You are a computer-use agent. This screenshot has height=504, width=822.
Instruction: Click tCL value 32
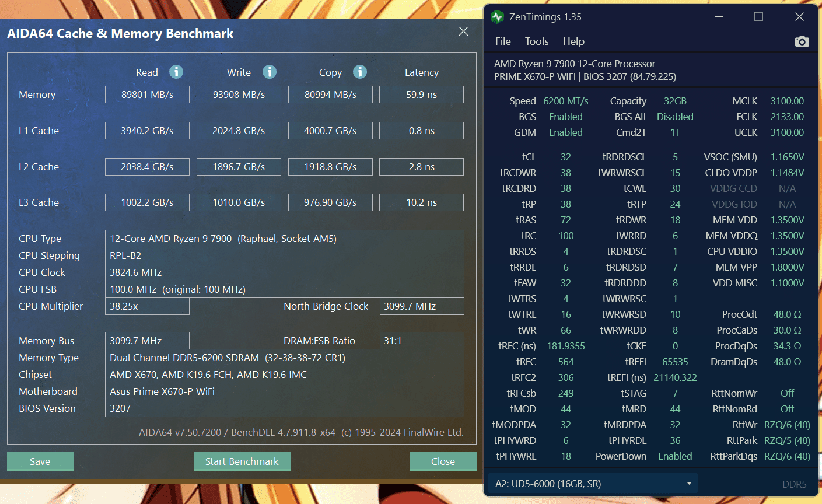point(566,157)
